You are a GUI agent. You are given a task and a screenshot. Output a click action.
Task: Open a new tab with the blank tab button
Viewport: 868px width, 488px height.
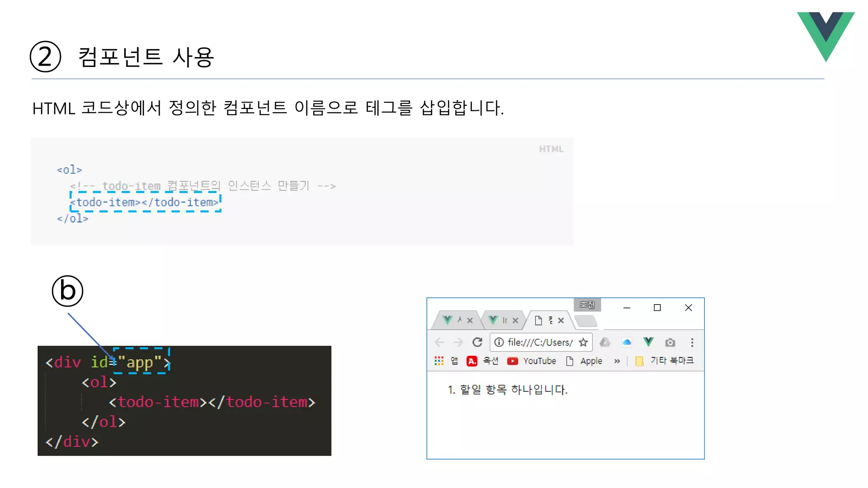coord(587,321)
